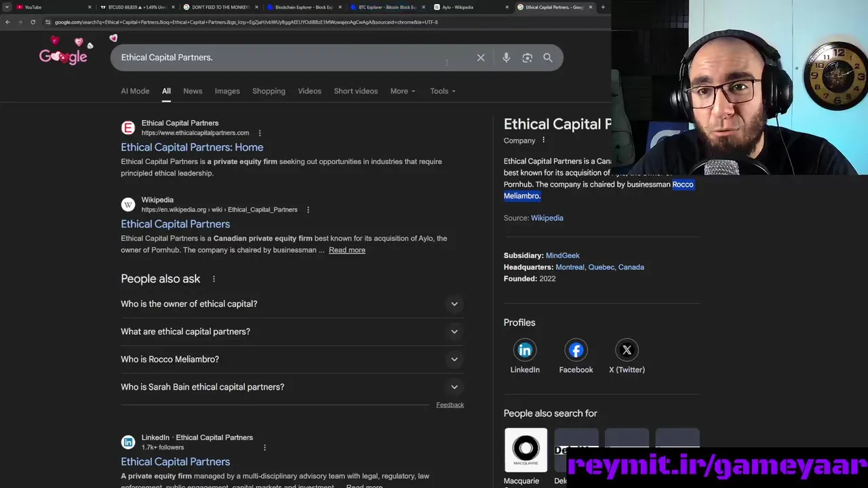The width and height of the screenshot is (868, 488).
Task: Open the Macquarie thumbnail in People also search
Action: tap(526, 450)
